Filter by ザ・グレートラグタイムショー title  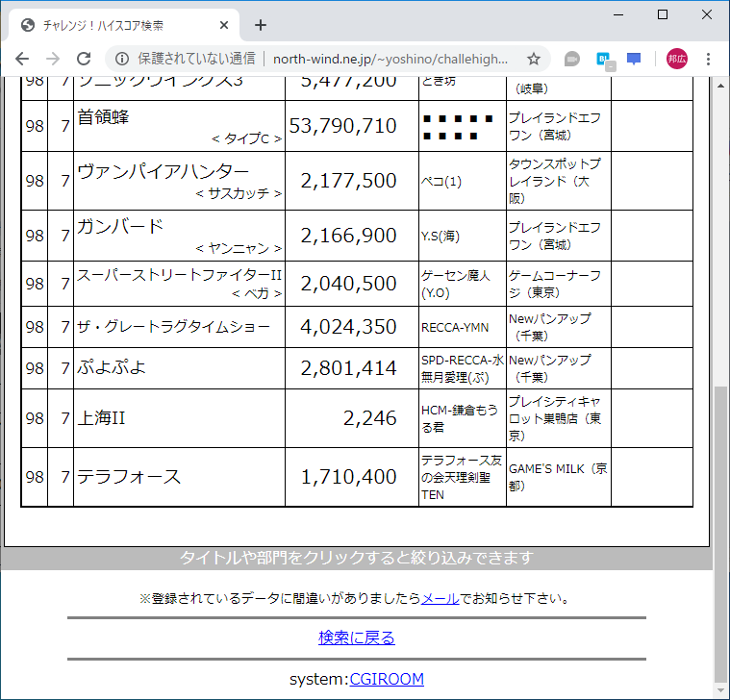pyautogui.click(x=173, y=327)
